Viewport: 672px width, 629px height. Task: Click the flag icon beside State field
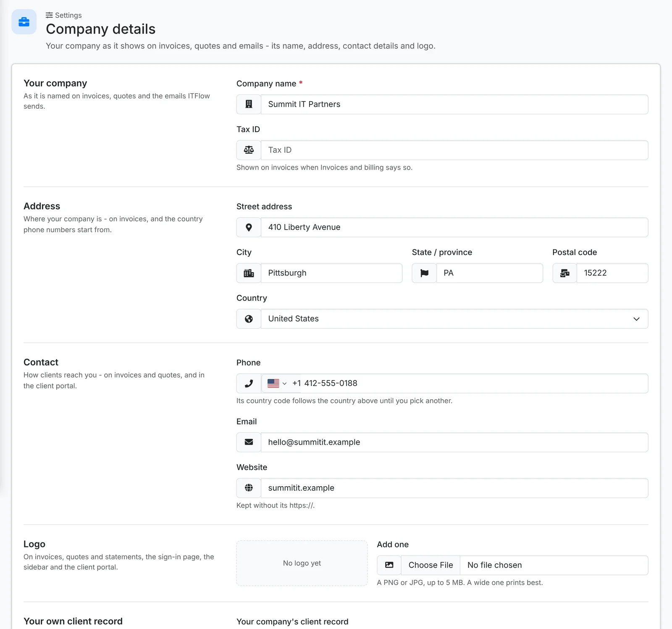coord(424,273)
